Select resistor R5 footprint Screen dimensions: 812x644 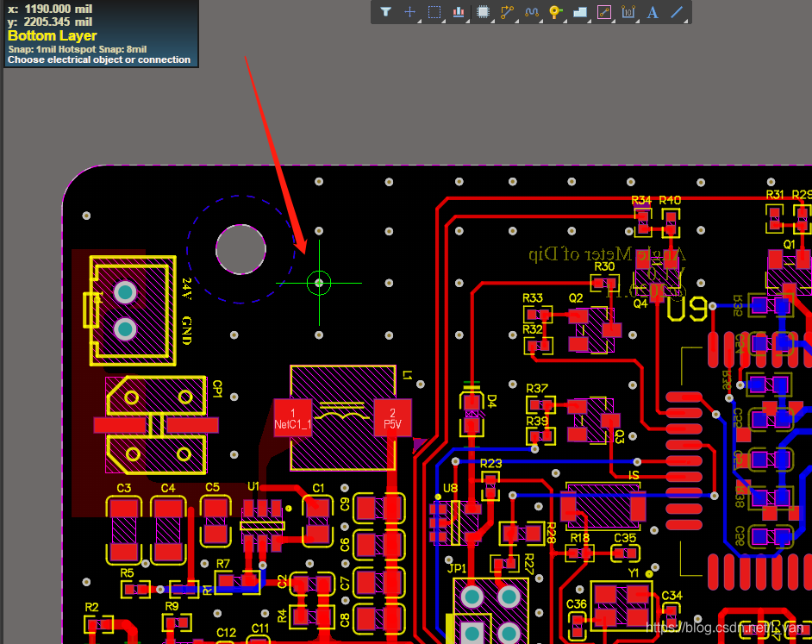(x=137, y=589)
